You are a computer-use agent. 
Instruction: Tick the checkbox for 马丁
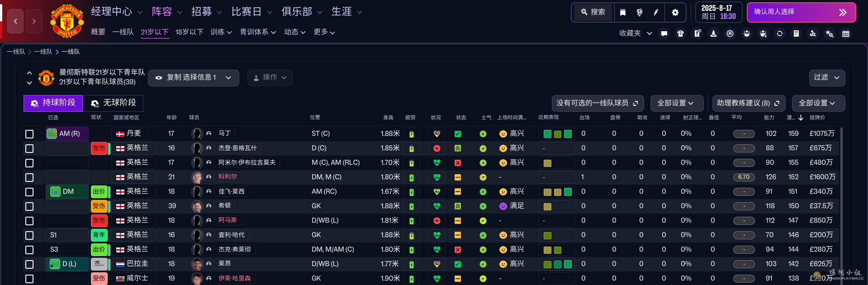(29, 134)
